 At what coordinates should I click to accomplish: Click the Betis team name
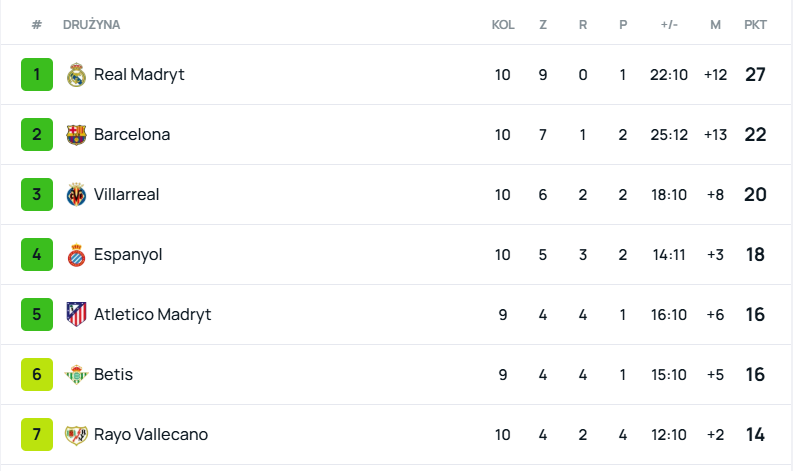coord(114,375)
